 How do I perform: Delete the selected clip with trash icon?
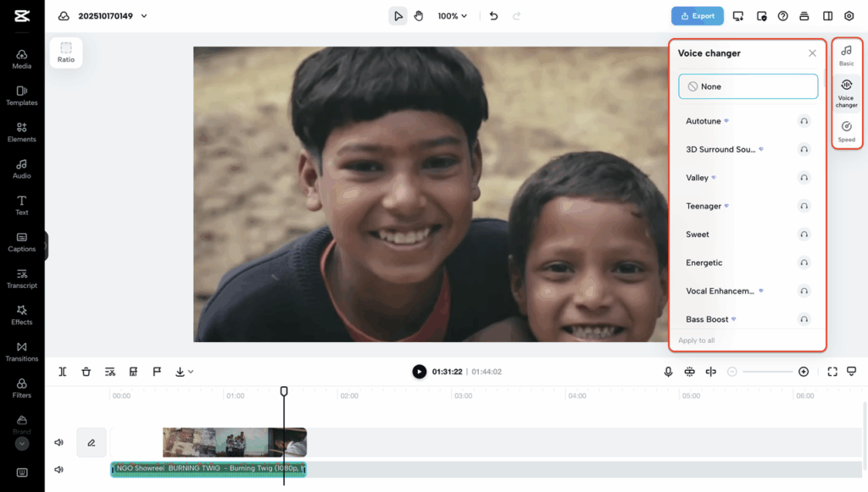tap(86, 372)
